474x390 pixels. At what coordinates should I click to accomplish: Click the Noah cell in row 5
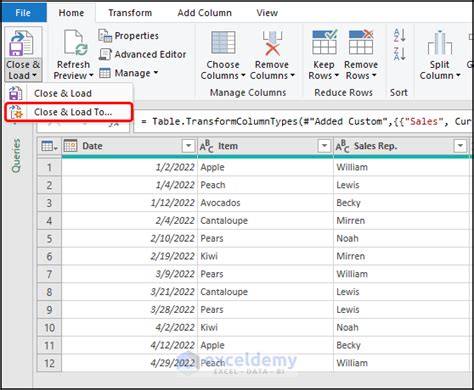[401, 238]
